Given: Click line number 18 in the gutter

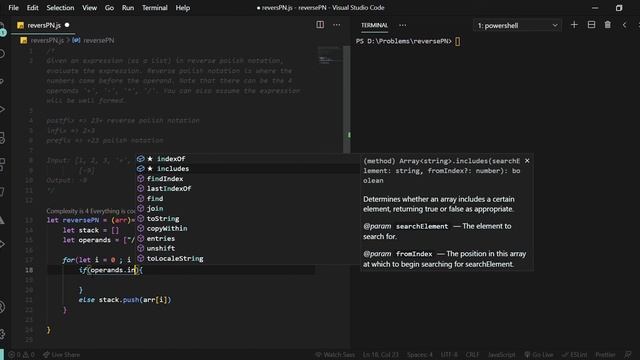Looking at the screenshot, I should point(29,270).
